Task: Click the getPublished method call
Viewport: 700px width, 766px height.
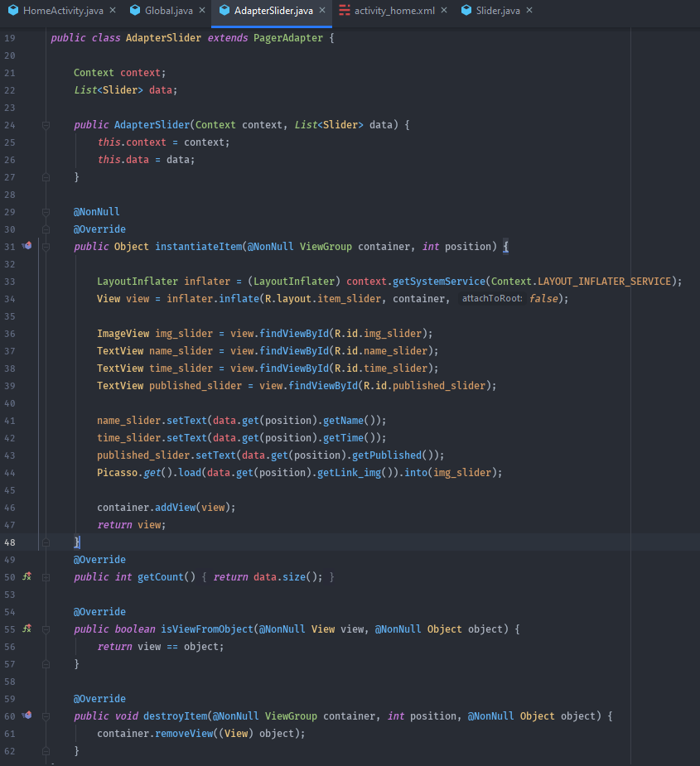Action: [x=387, y=455]
